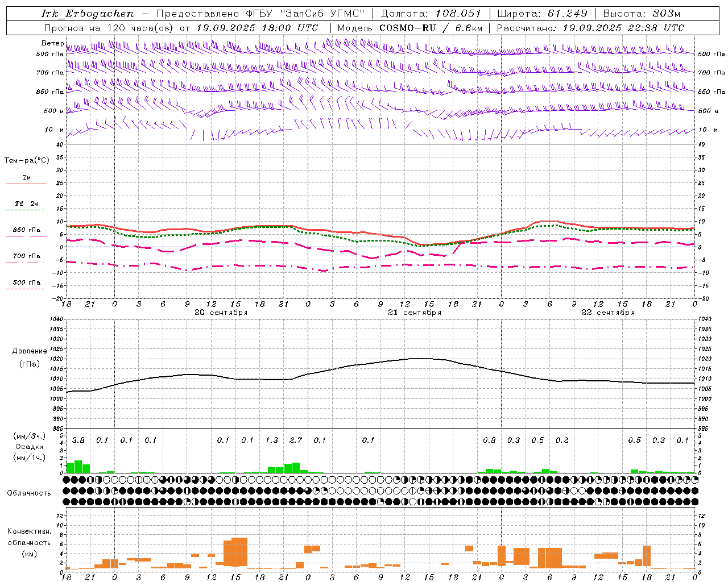Click the "Высота: 303м" header value
The image size is (728, 582).
click(x=642, y=14)
